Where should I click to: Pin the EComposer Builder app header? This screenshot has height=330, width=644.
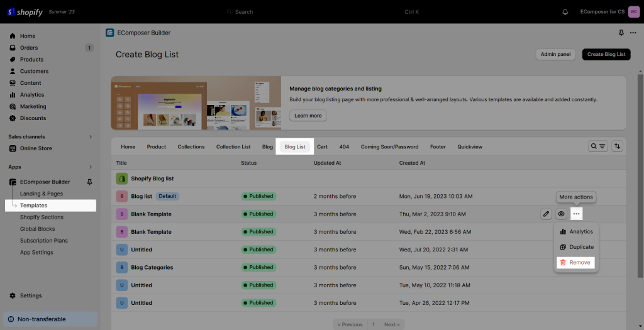[621, 33]
